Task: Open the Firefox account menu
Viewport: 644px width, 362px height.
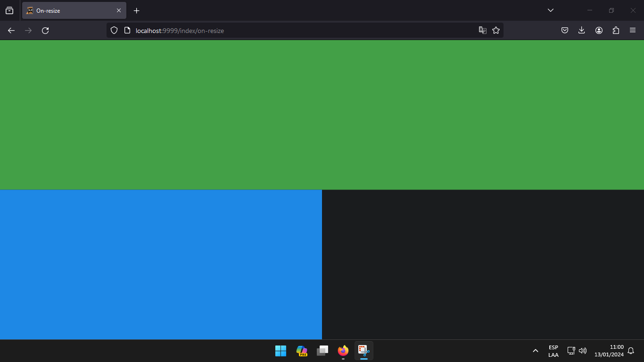Action: [x=599, y=30]
